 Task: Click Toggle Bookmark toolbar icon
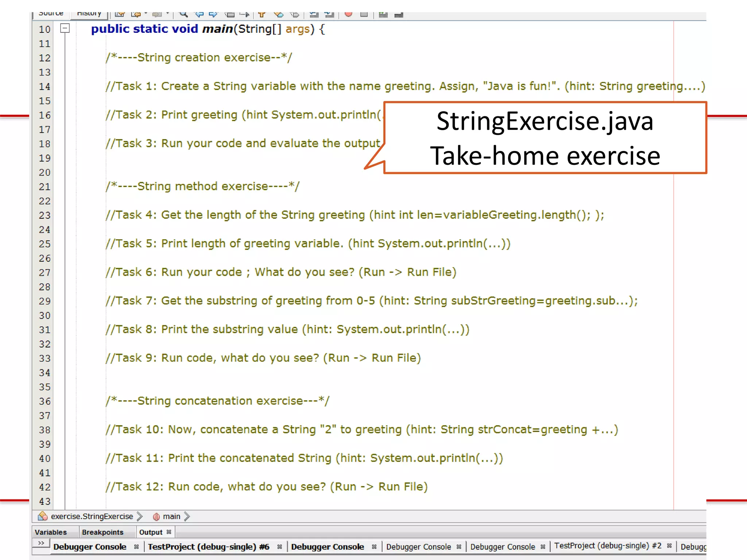(295, 15)
